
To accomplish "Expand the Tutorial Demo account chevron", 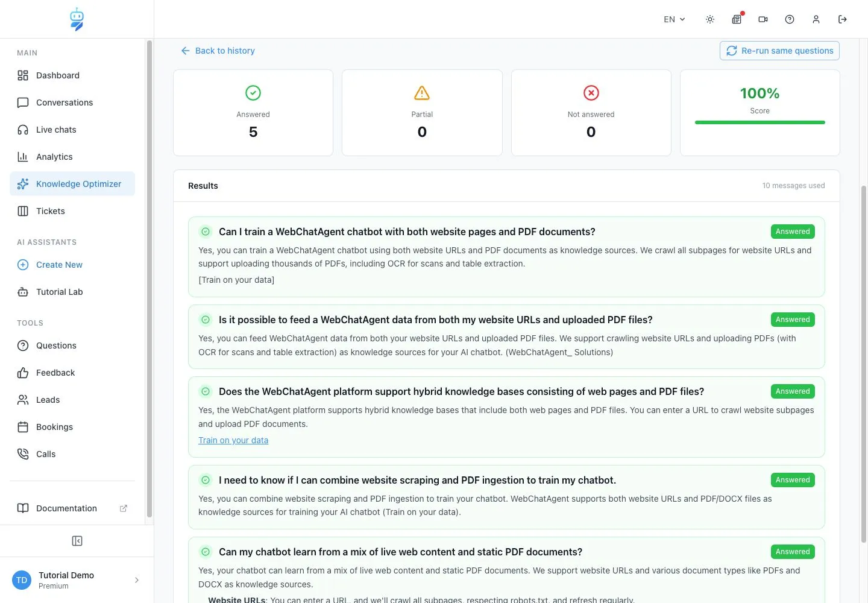I will point(137,580).
